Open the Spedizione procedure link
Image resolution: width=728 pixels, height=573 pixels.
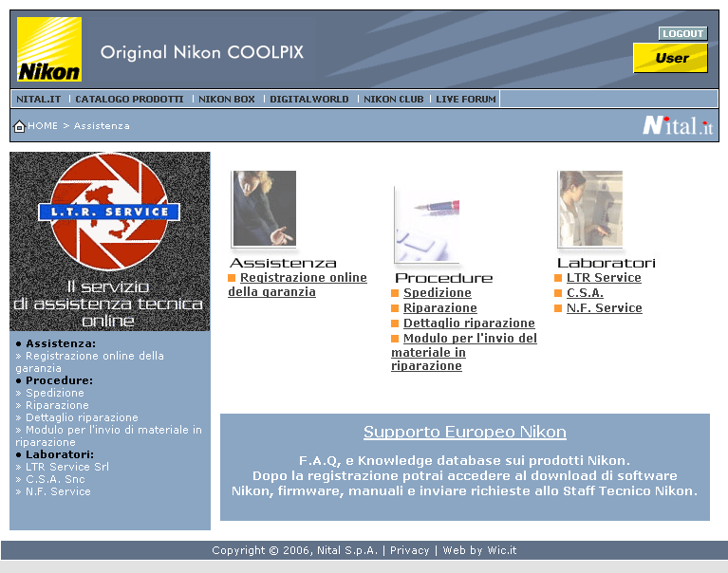pyautogui.click(x=437, y=293)
